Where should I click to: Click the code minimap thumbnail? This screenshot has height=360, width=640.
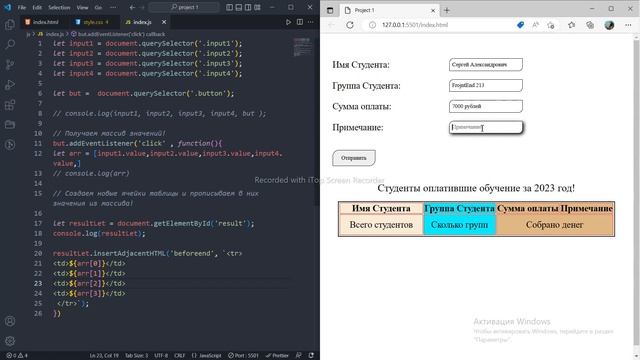tap(302, 47)
